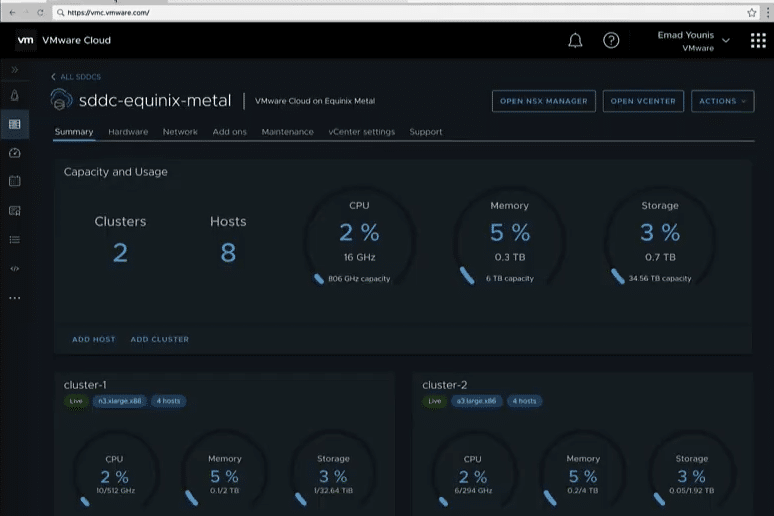This screenshot has width=774, height=516.
Task: Open the Emad Younis account dropdown
Action: pyautogui.click(x=693, y=41)
